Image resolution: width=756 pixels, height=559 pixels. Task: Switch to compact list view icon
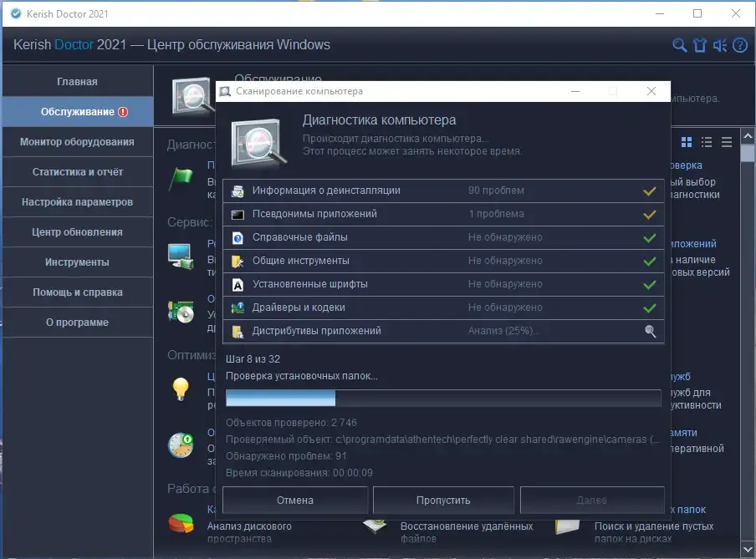click(x=727, y=142)
